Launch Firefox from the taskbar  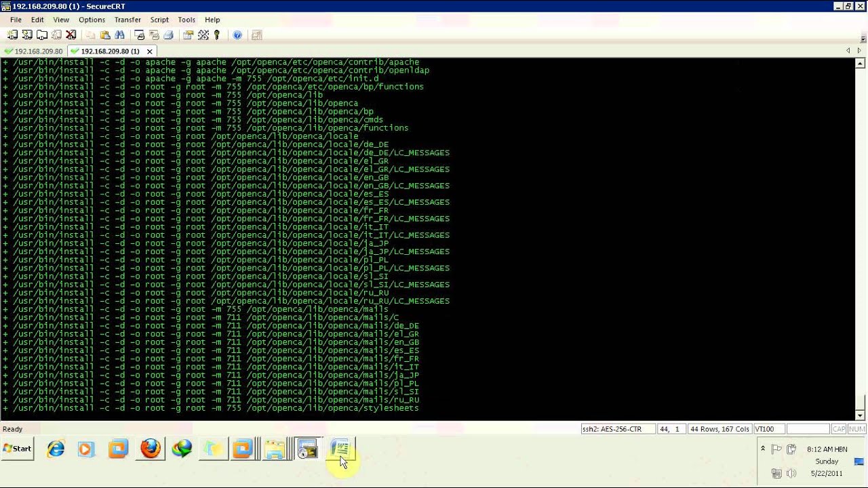tap(151, 449)
